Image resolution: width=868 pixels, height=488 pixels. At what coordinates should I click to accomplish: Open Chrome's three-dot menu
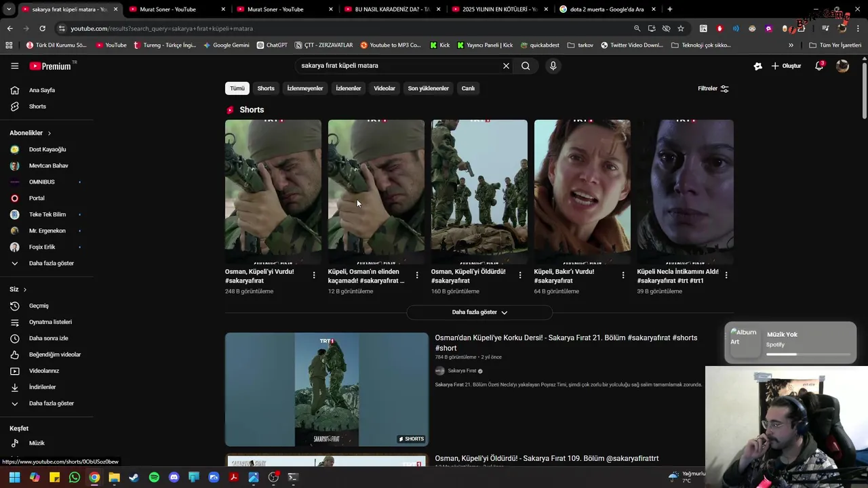click(x=859, y=28)
